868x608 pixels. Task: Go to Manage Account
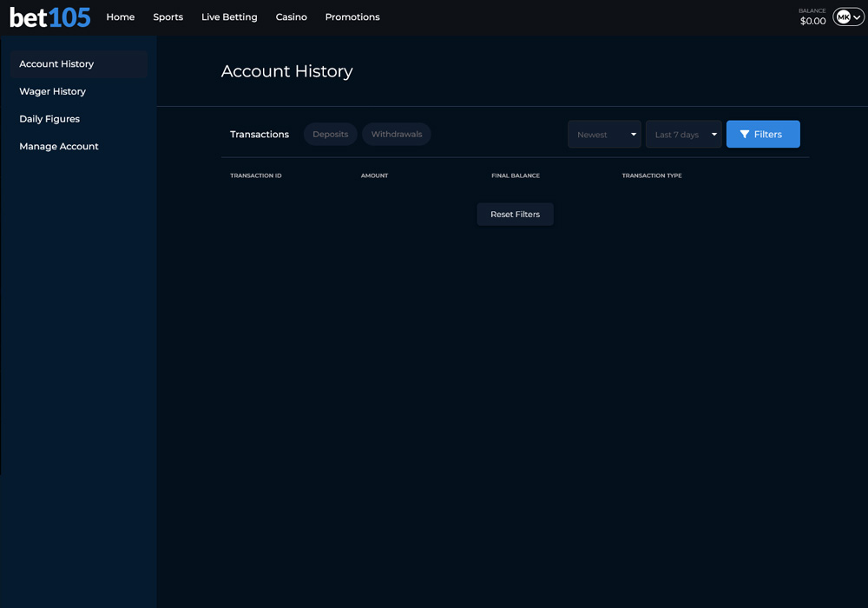tap(59, 147)
